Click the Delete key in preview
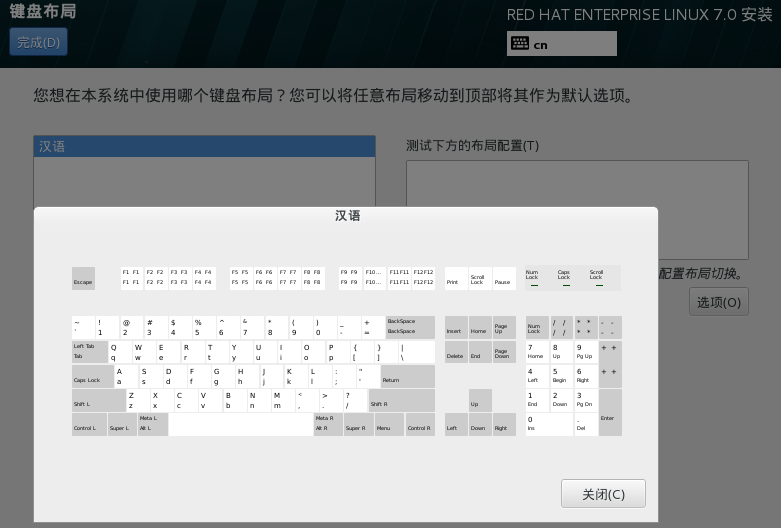This screenshot has width=781, height=528. click(x=456, y=351)
